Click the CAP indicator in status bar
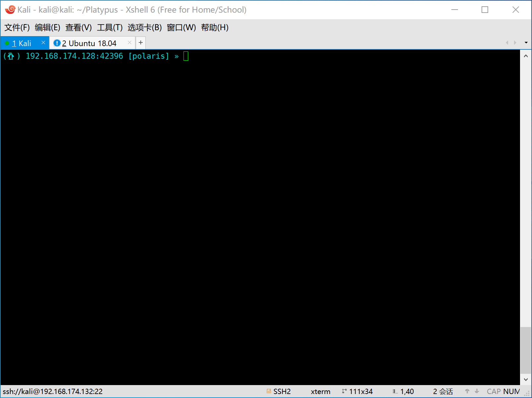The width and height of the screenshot is (532, 398). pyautogui.click(x=494, y=391)
